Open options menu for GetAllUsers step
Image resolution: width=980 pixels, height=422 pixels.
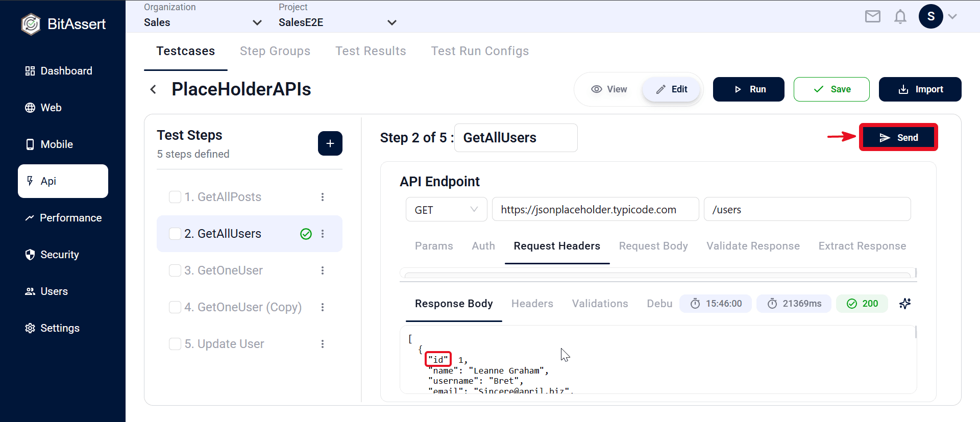tap(323, 234)
